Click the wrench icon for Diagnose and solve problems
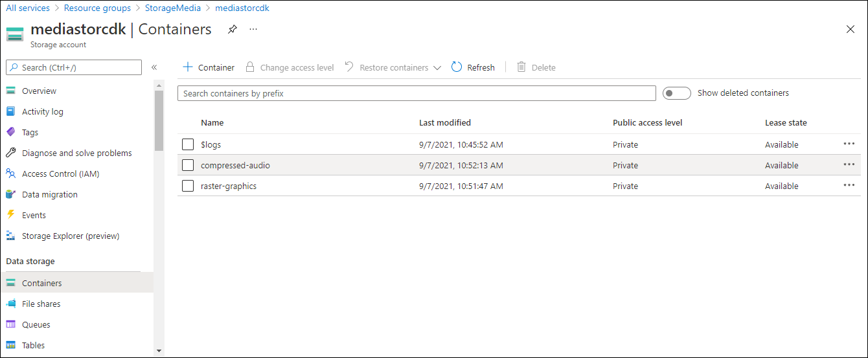Image resolution: width=868 pixels, height=358 pixels. [10, 153]
